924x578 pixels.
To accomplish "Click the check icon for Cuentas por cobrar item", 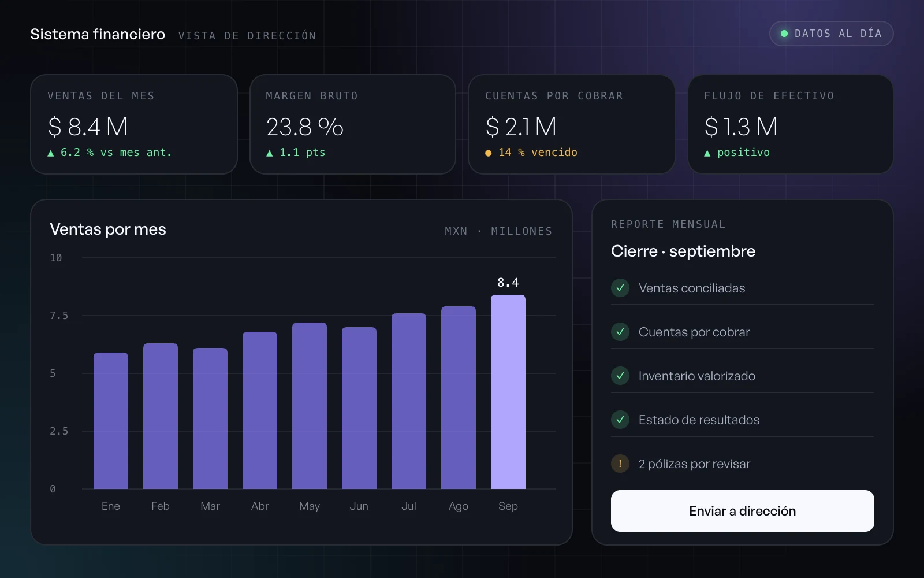I will (x=620, y=332).
